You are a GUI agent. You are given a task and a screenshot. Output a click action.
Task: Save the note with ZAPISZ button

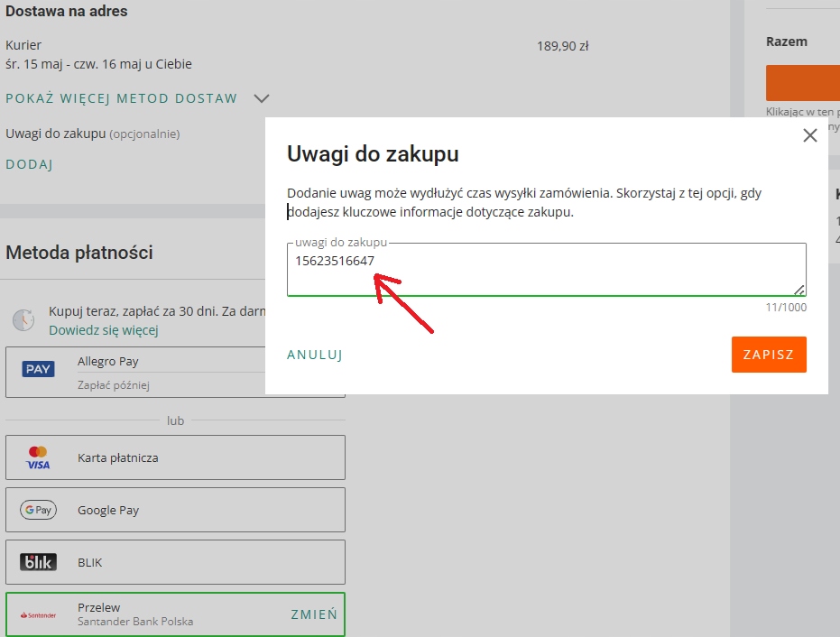[769, 354]
